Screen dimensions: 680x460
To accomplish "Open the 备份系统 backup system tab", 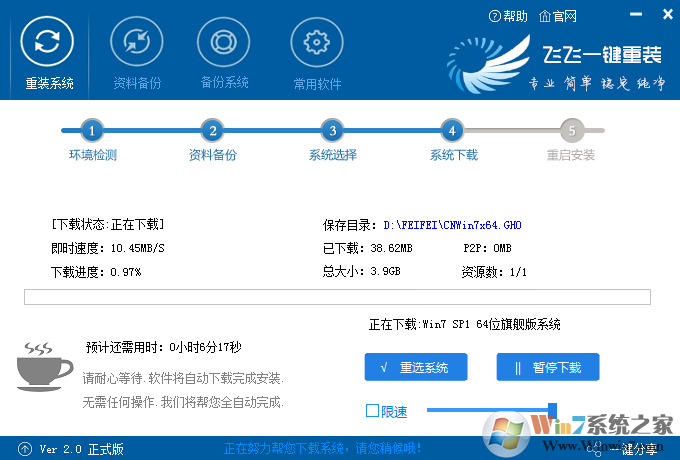I will click(x=224, y=53).
